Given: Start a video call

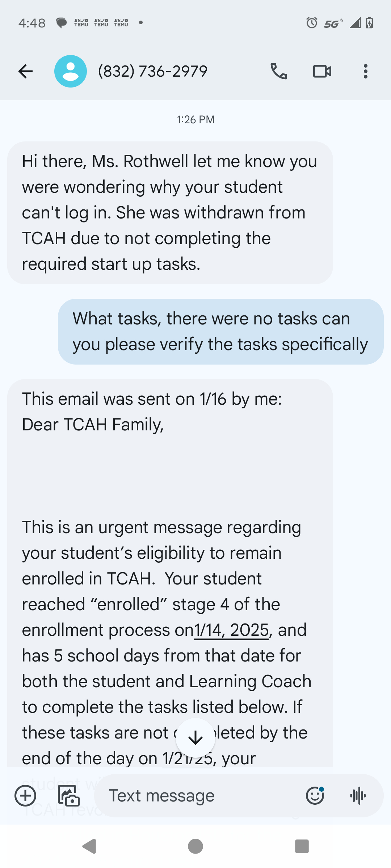Looking at the screenshot, I should pos(322,71).
